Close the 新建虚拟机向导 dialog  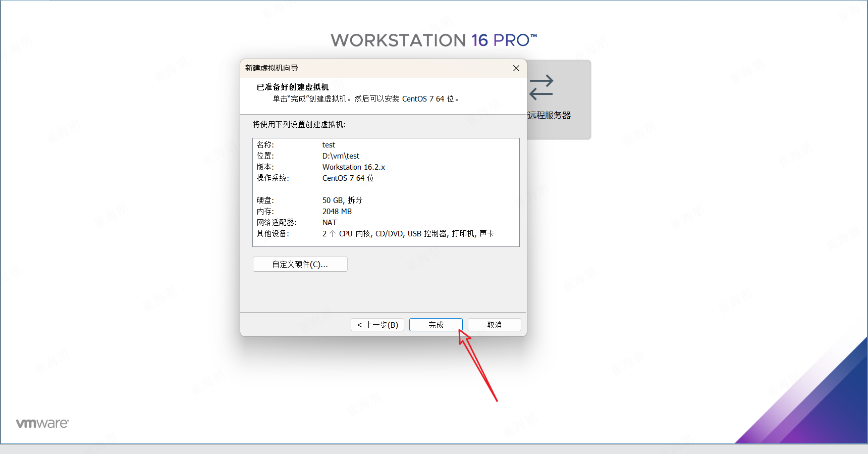click(516, 68)
